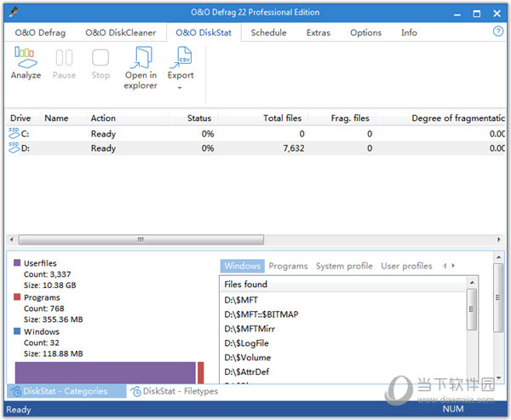The height and width of the screenshot is (420, 511).
Task: Open the Schedule tab
Action: click(268, 32)
